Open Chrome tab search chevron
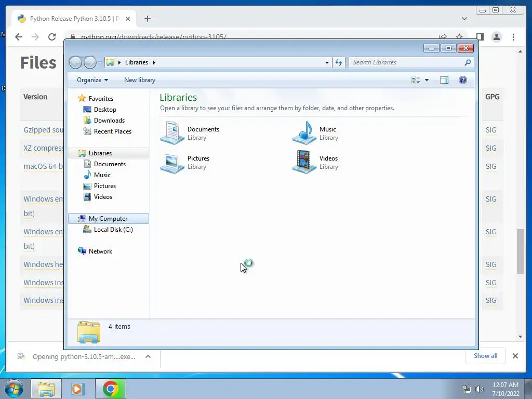Screen dimensions: 532x399 [464, 19]
